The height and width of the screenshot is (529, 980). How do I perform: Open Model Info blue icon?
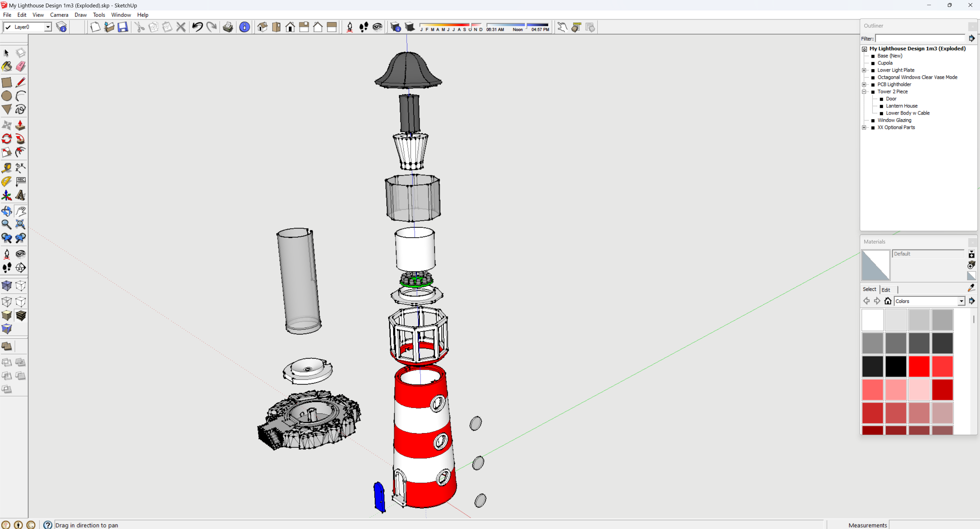[245, 27]
